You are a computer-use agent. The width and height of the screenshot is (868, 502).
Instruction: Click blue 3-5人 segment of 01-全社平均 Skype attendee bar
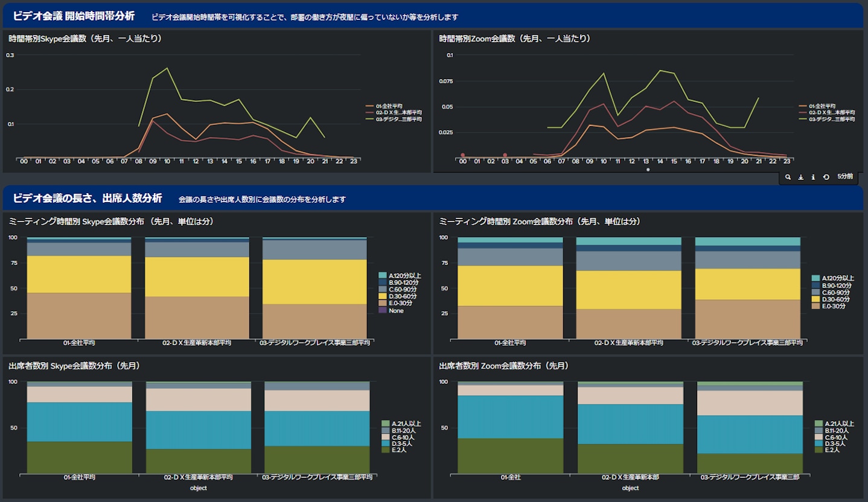(79, 422)
